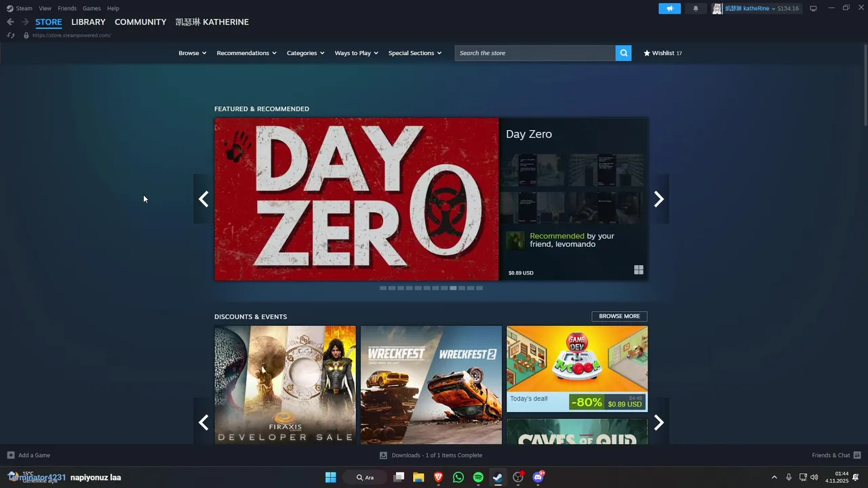Viewport: 868px width, 488px height.
Task: Open the KATHERINE profile tab
Action: click(212, 22)
